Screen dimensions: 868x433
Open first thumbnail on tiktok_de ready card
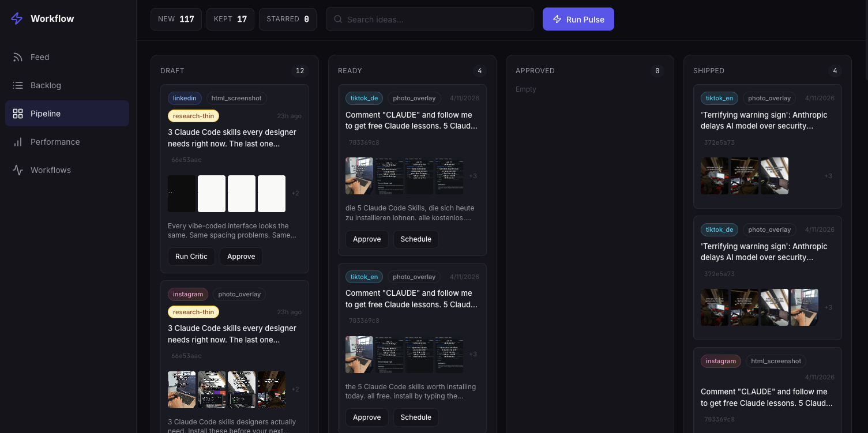(x=359, y=176)
